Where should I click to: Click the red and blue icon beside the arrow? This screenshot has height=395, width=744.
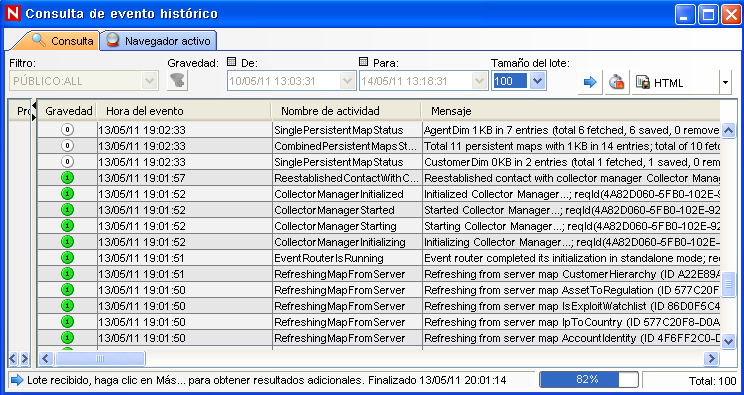[616, 82]
